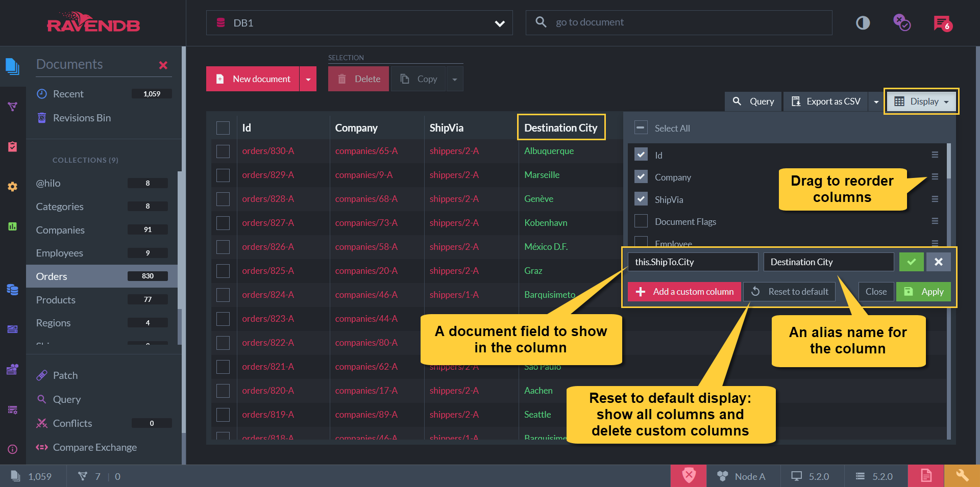Click the this.ShipTo.City field input

click(693, 262)
